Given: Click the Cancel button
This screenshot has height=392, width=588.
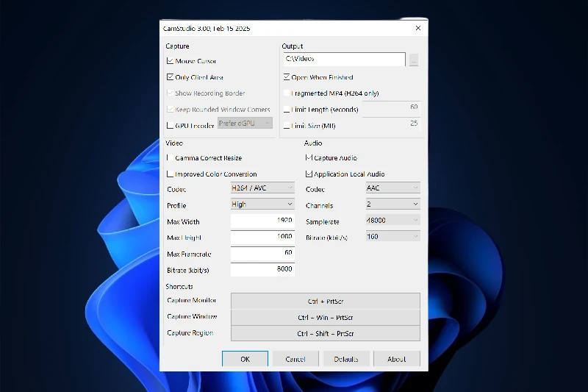Looking at the screenshot, I should tap(295, 359).
